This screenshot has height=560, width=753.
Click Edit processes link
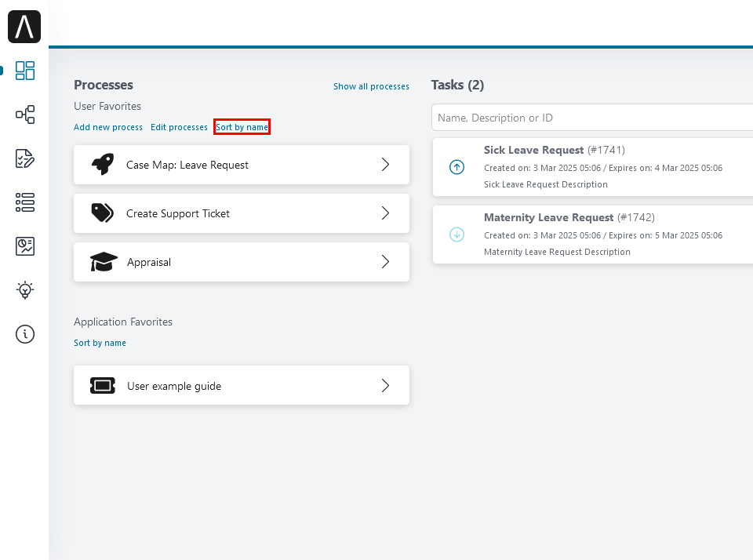click(179, 127)
